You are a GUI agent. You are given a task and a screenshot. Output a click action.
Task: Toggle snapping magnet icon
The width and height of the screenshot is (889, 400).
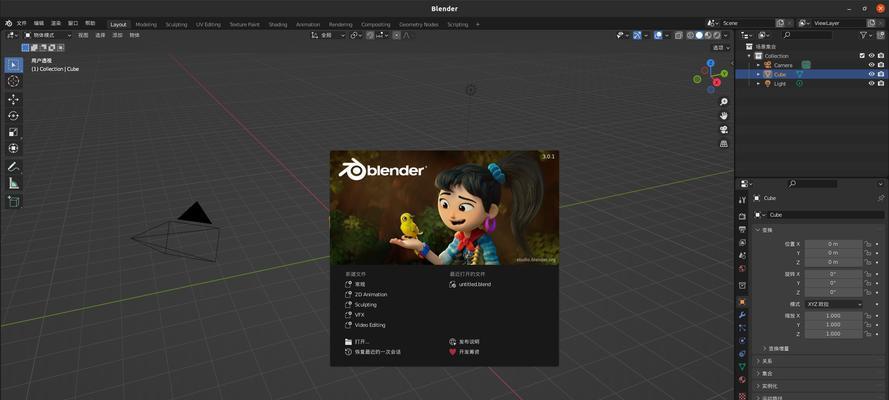[x=370, y=35]
